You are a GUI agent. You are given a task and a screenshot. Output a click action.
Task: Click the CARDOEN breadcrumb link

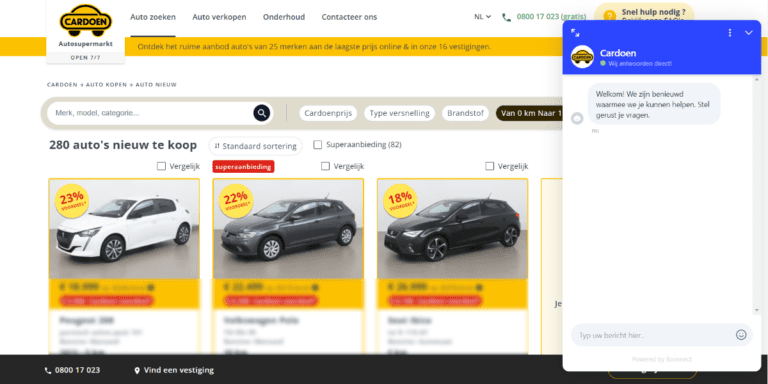point(62,85)
